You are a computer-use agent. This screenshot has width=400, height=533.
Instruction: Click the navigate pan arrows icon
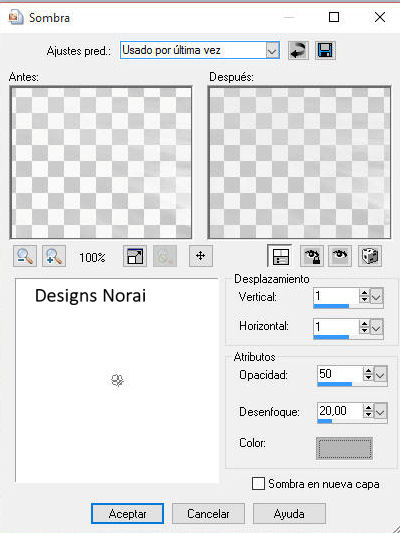pyautogui.click(x=201, y=256)
